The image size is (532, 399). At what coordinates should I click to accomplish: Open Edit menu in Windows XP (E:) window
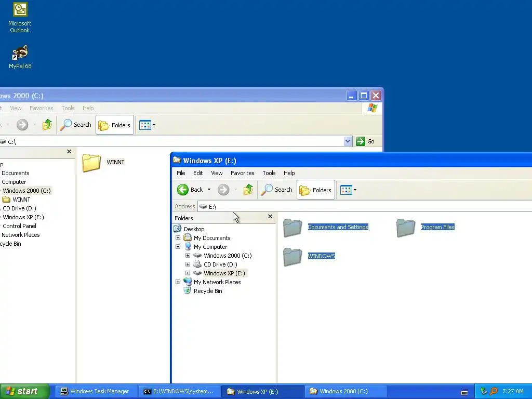(x=198, y=173)
